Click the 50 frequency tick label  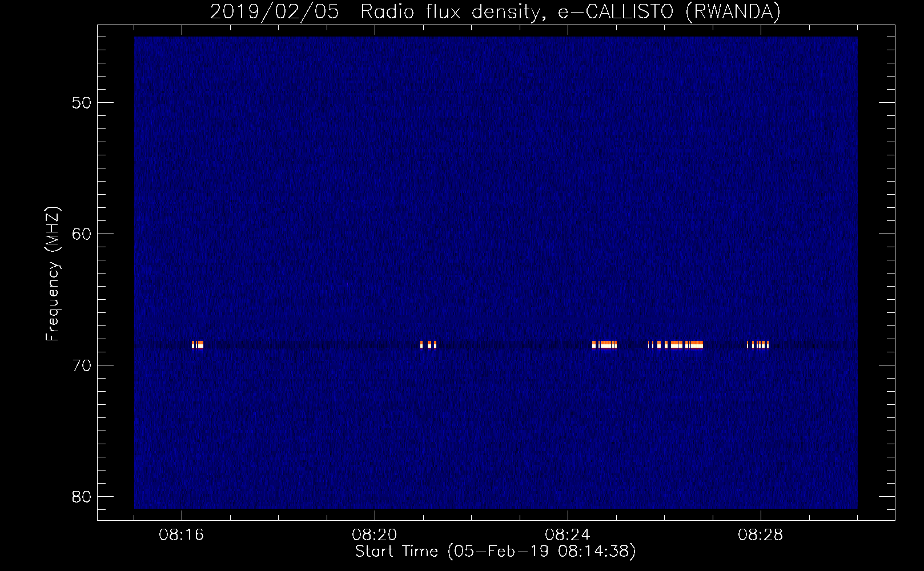pyautogui.click(x=82, y=103)
